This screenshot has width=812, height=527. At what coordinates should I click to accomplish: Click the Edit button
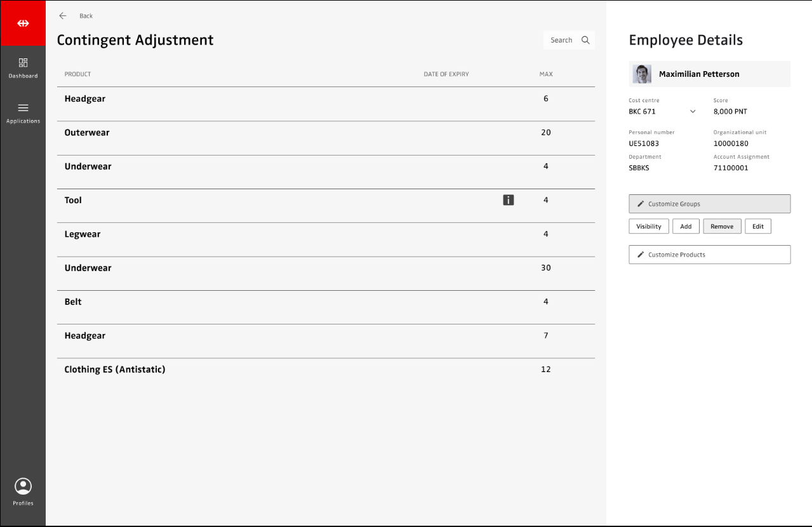coord(757,227)
